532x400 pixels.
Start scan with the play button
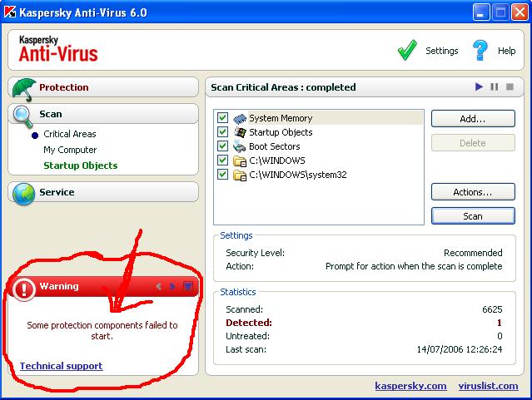pos(479,86)
